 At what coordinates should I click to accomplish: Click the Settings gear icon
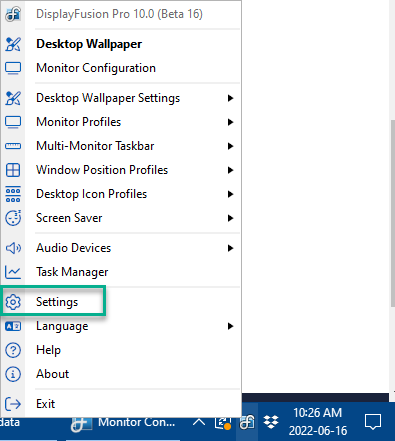tap(13, 302)
